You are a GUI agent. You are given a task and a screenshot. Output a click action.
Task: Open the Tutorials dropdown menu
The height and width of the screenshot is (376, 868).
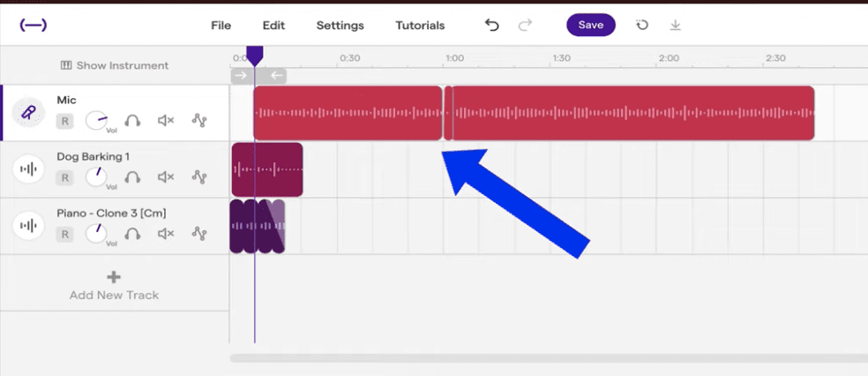[x=420, y=26]
